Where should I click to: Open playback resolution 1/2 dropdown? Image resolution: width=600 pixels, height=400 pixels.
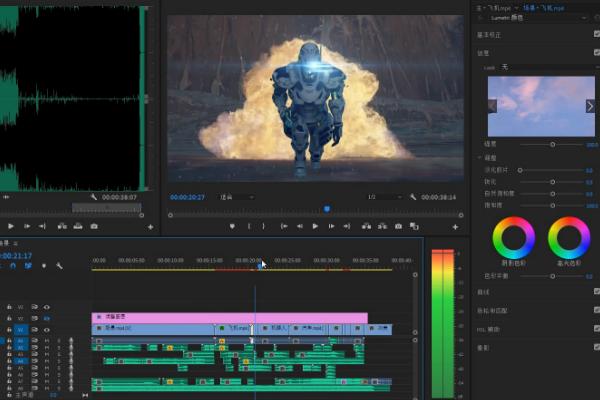(385, 197)
